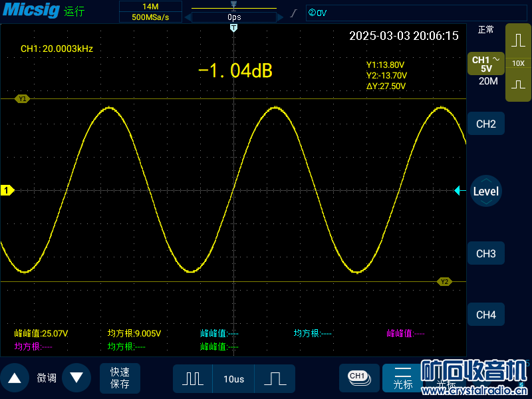Select the Y2 horizontal cursor marker
This screenshot has height=399, width=532.
444,281
